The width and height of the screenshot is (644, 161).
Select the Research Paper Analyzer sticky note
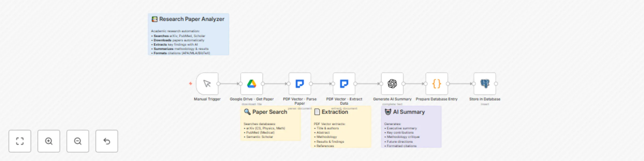188,34
